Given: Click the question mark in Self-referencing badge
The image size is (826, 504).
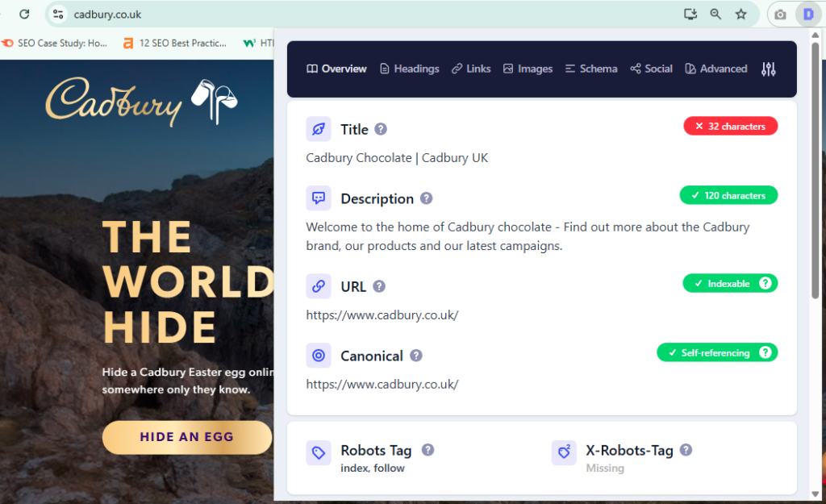Looking at the screenshot, I should pos(766,352).
